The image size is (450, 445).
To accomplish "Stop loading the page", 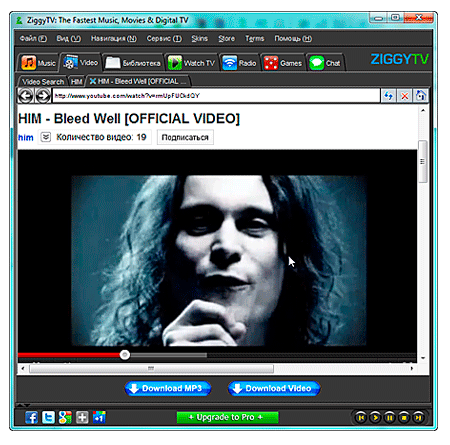I will point(404,96).
